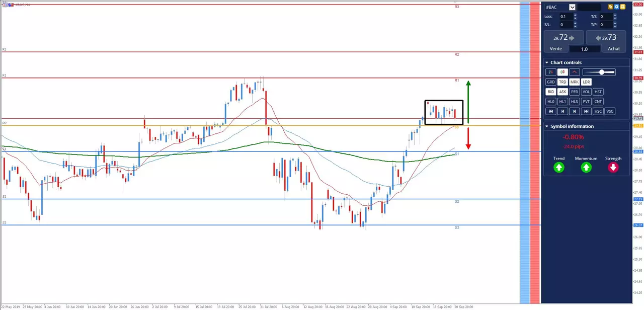644x310 pixels.
Task: Click the 1.0 spread field
Action: pyautogui.click(x=585, y=49)
